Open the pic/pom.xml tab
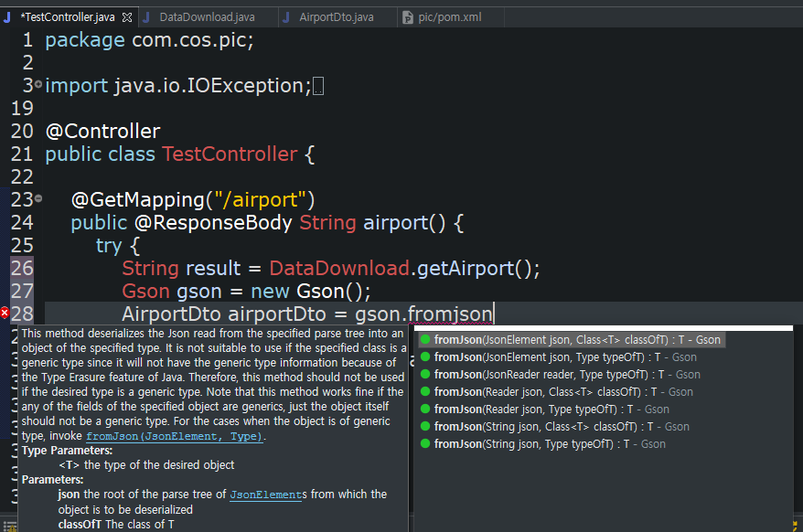The image size is (803, 532). (x=450, y=17)
